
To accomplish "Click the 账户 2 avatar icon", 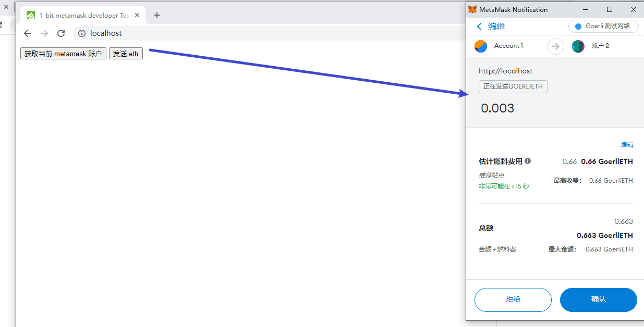I will pyautogui.click(x=578, y=46).
